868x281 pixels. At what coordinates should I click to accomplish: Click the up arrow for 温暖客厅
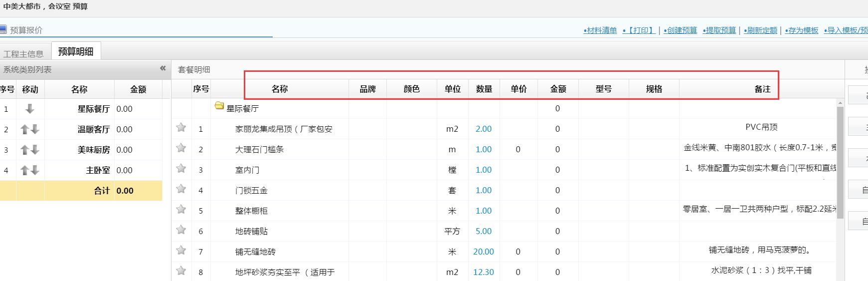tap(25, 129)
